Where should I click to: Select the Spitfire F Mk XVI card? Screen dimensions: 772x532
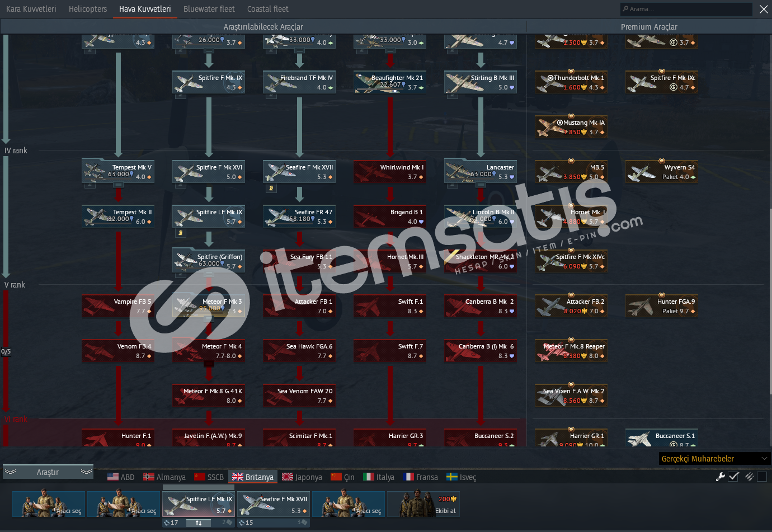[x=209, y=172]
